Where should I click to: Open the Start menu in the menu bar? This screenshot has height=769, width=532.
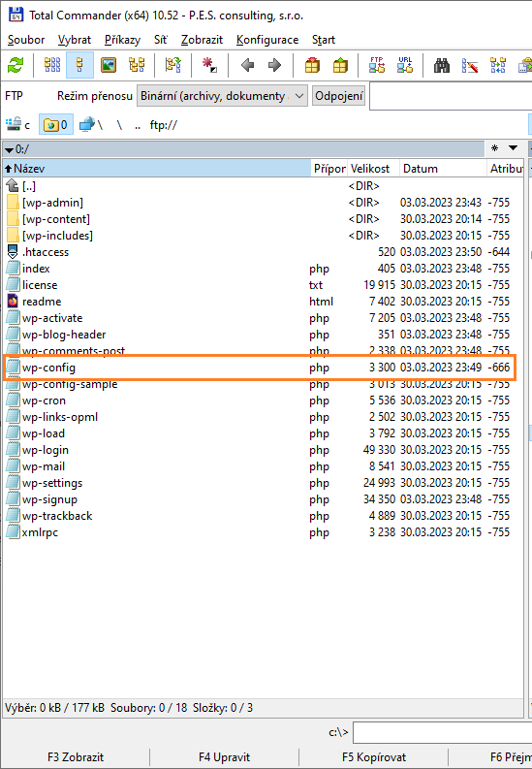[x=324, y=40]
